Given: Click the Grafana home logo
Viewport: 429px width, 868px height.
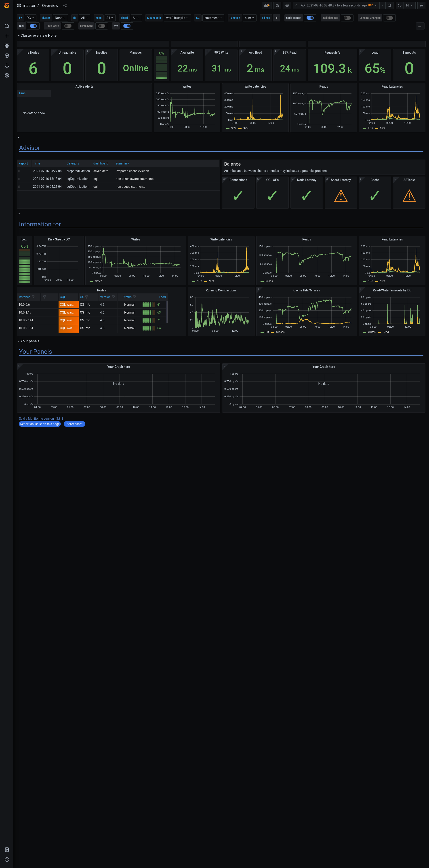Looking at the screenshot, I should click(7, 6).
